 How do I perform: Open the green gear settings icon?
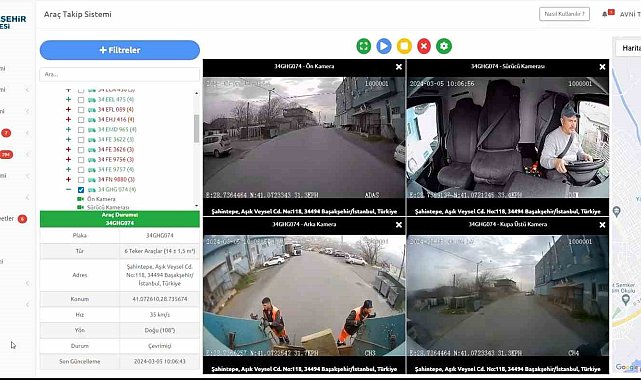(444, 46)
